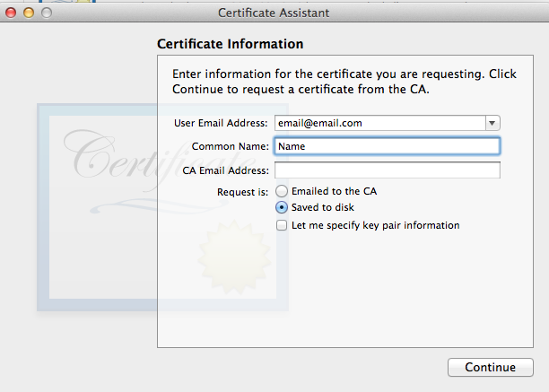Click the Certificate Information heading
The width and height of the screenshot is (549, 392).
click(x=230, y=44)
